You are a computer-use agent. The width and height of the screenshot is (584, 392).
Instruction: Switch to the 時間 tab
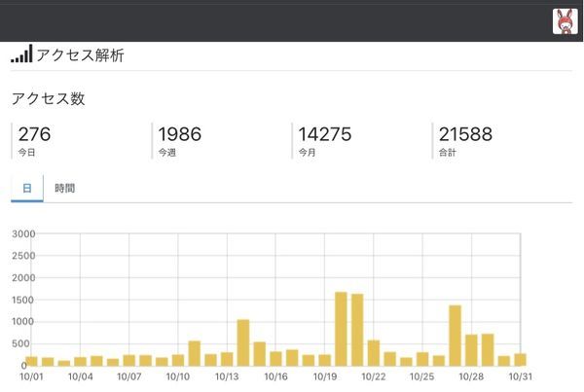click(x=65, y=188)
